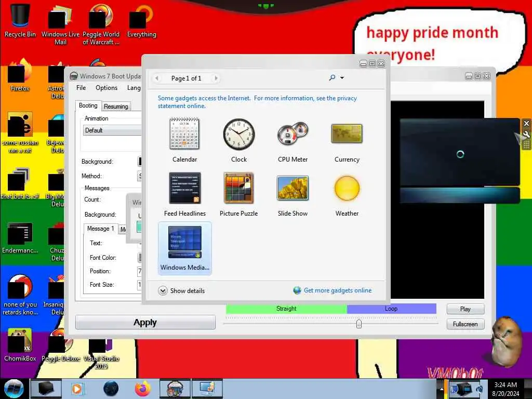Image resolution: width=532 pixels, height=399 pixels.
Task: Open the 'none of you...' desktop icon
Action: click(20, 295)
